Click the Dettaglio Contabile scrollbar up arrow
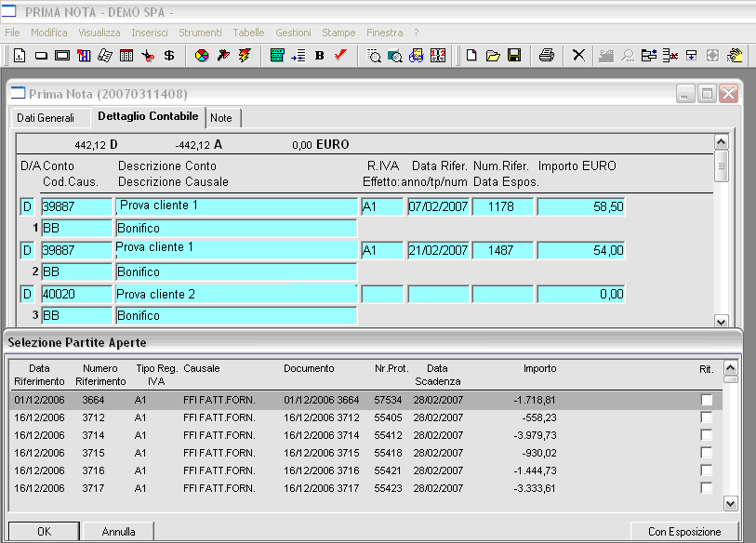756x543 pixels. 722,141
